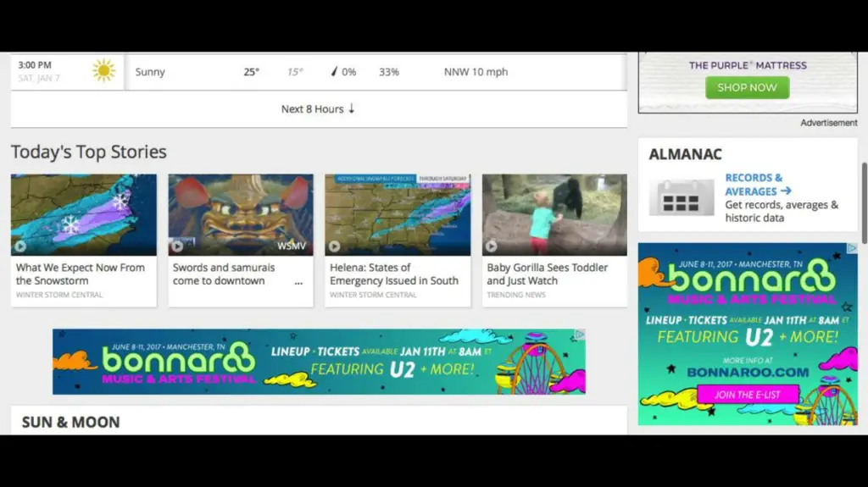Click the 15° feels-like temperature
868x487 pixels.
295,72
